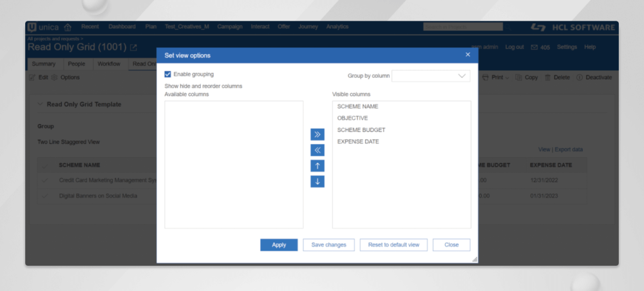Click the open-in-new-window icon beside title
This screenshot has width=644, height=291.
(133, 48)
